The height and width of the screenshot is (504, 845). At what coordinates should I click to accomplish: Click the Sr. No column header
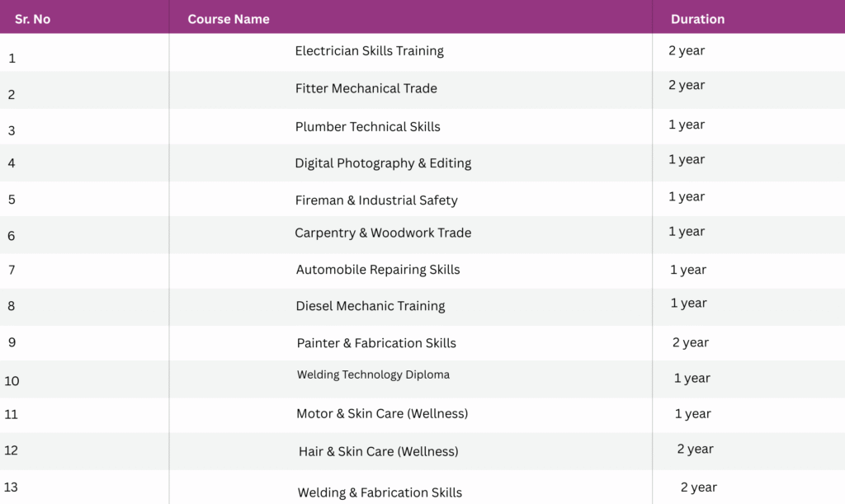pos(32,19)
